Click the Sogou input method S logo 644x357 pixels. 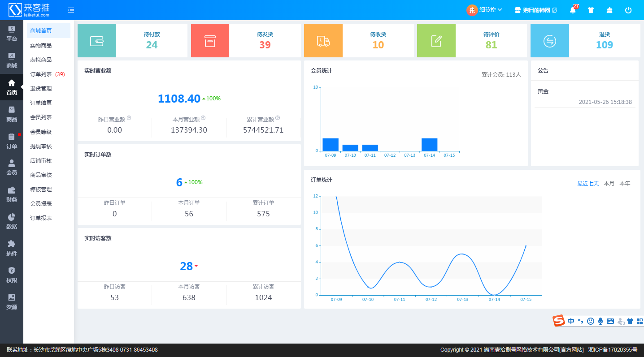(558, 321)
